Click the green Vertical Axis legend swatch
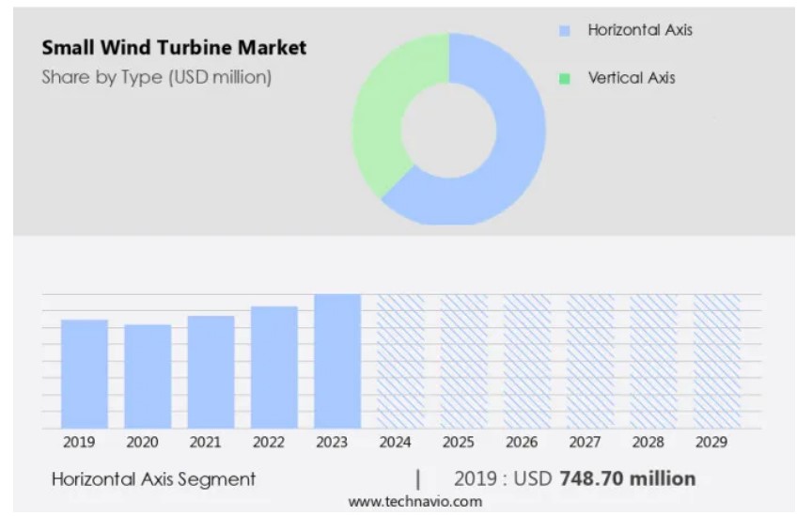Screen dimensions: 812x516 (x=565, y=78)
